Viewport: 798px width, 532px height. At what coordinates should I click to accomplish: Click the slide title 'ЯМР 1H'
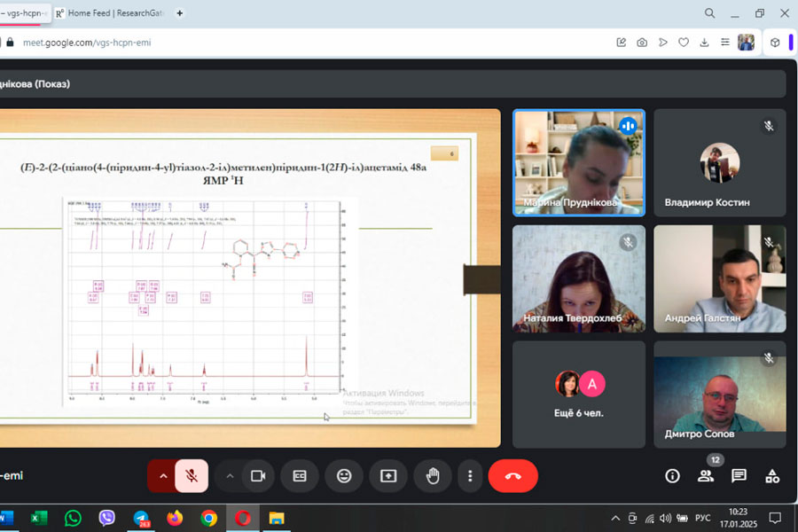coord(223,180)
